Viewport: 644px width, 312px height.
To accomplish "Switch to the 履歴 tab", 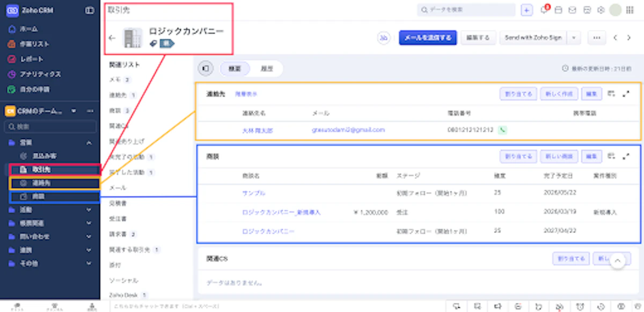I will click(x=267, y=68).
